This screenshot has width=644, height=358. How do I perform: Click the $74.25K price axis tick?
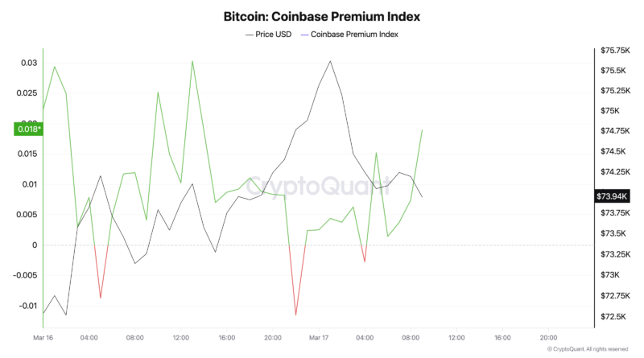(613, 172)
